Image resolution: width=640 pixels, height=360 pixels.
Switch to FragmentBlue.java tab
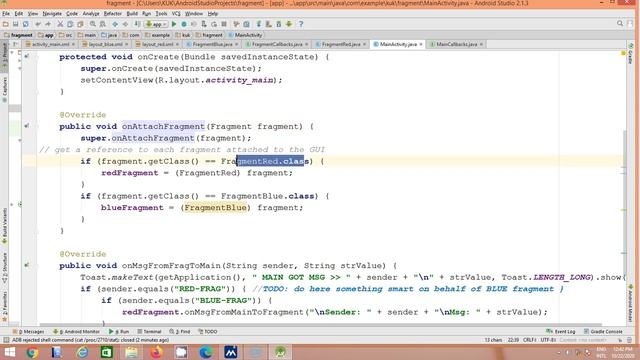point(212,44)
